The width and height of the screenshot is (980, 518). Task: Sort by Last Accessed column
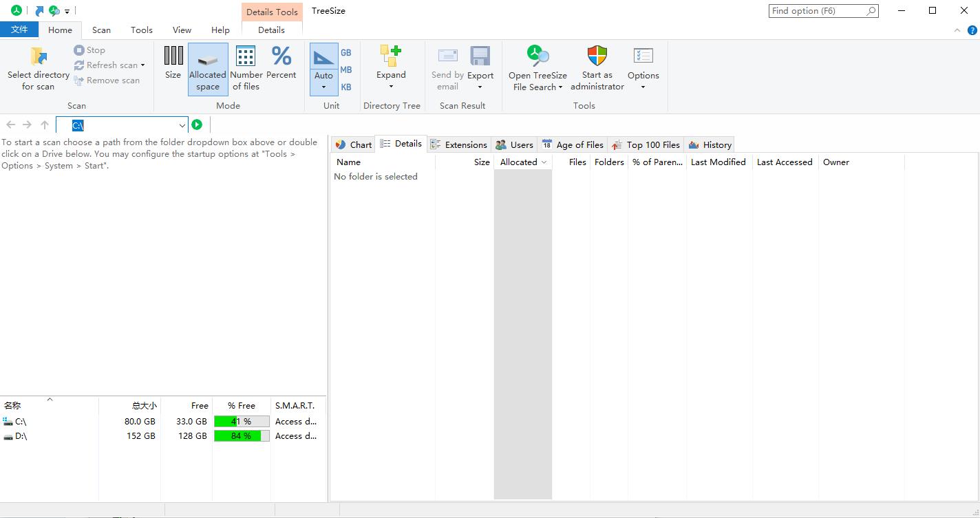click(785, 162)
